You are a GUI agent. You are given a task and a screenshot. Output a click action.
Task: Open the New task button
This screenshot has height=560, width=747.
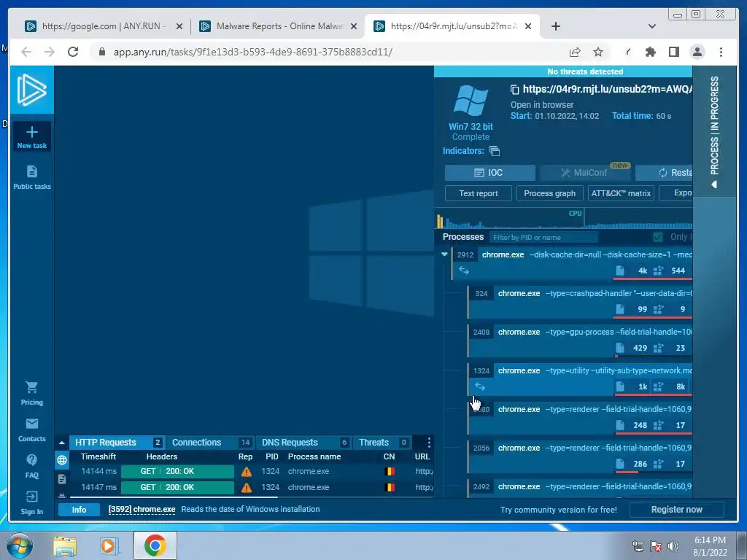coord(32,137)
